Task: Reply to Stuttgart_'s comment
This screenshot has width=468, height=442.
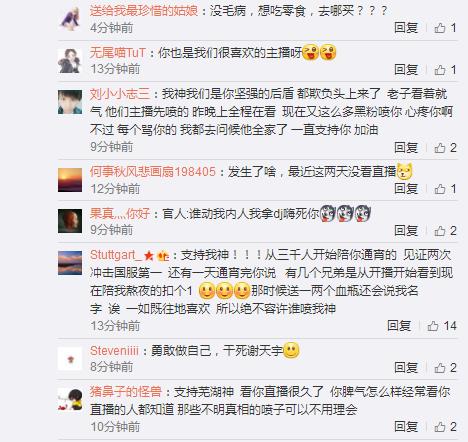Action: point(399,326)
